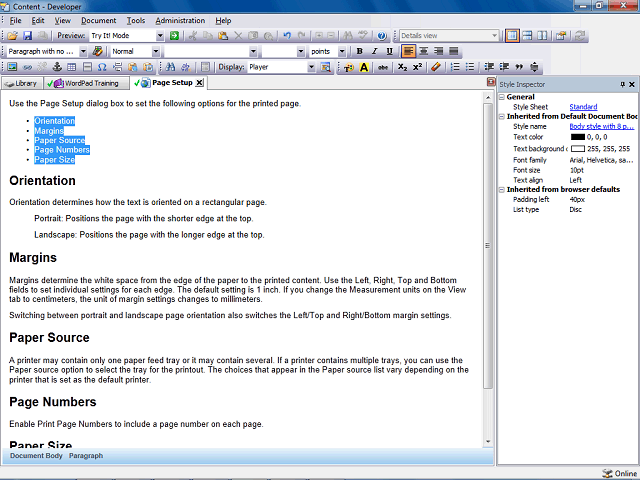Open the Display Player dropdown
Image resolution: width=640 pixels, height=480 pixels.
[x=311, y=67]
